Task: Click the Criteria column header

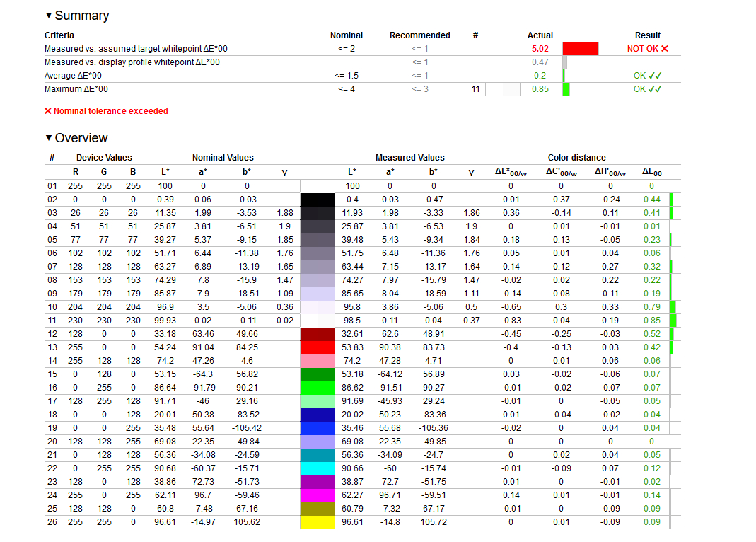Action: click(x=59, y=35)
